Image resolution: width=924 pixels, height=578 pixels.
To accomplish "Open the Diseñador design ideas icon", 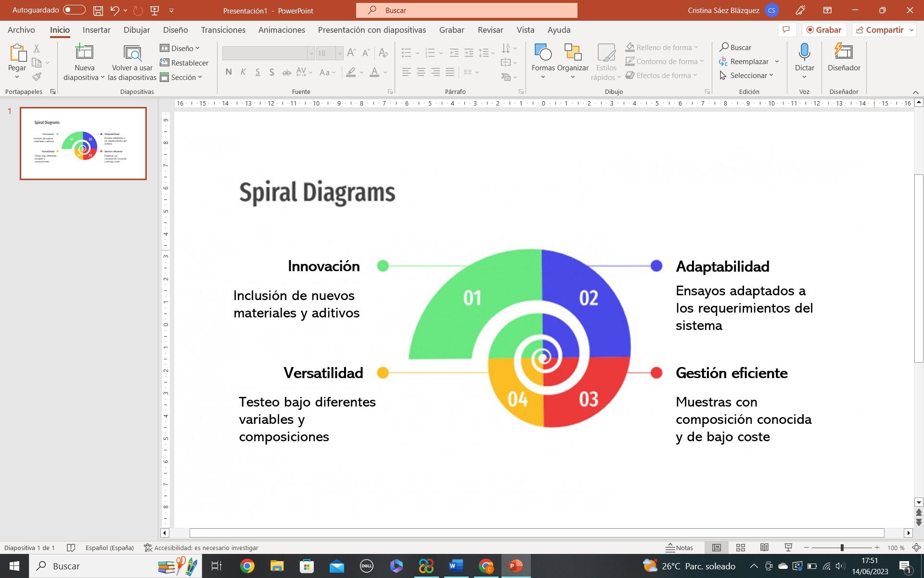I will point(844,52).
